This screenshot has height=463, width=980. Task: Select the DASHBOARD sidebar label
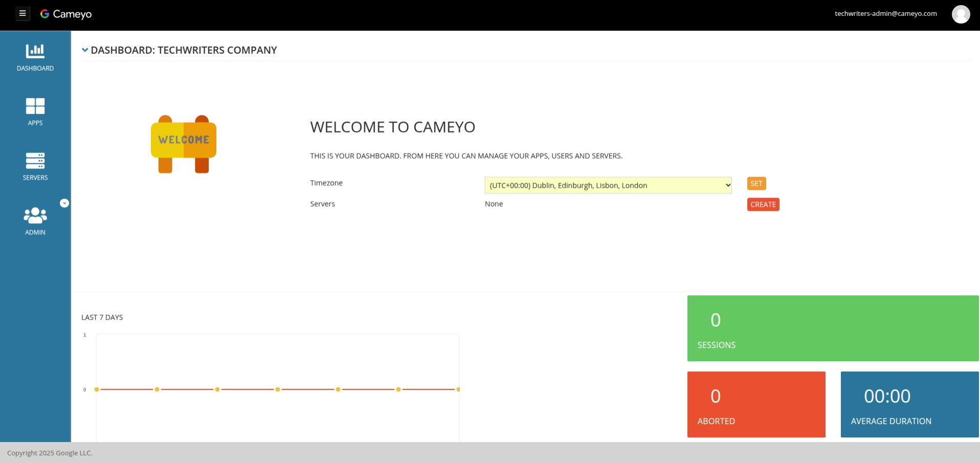coord(35,69)
